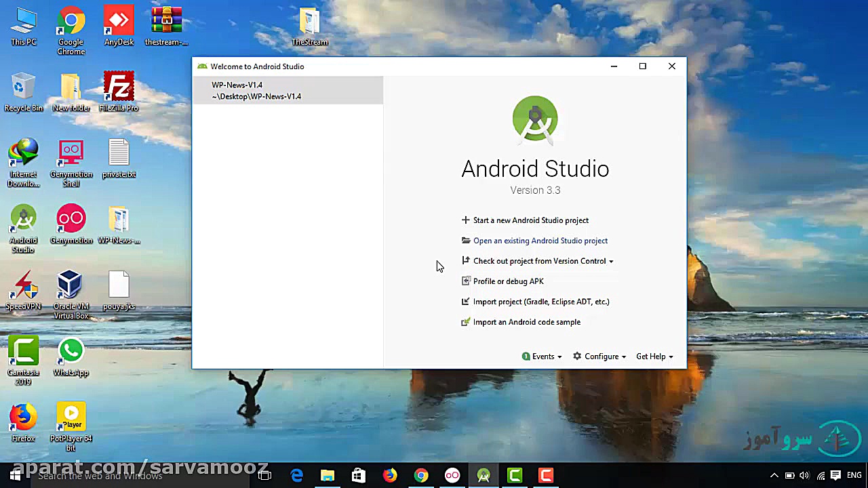The height and width of the screenshot is (488, 868).
Task: Open an existing Android Studio project
Action: coord(540,241)
